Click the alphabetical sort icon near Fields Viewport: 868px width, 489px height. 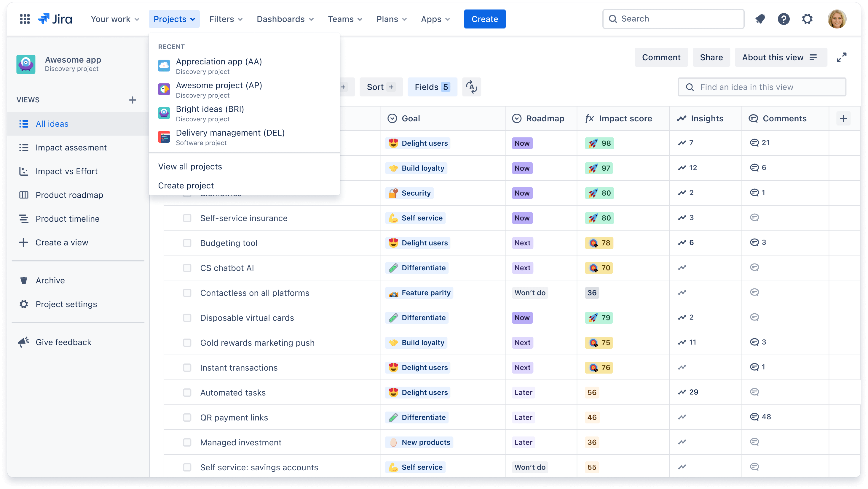point(471,87)
